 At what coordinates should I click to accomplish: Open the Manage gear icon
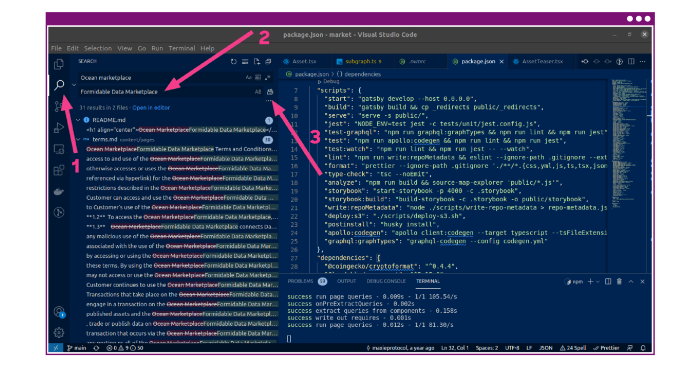pos(59,333)
